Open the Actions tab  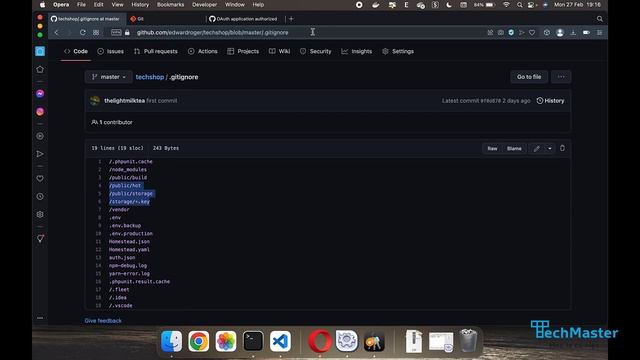(203, 51)
